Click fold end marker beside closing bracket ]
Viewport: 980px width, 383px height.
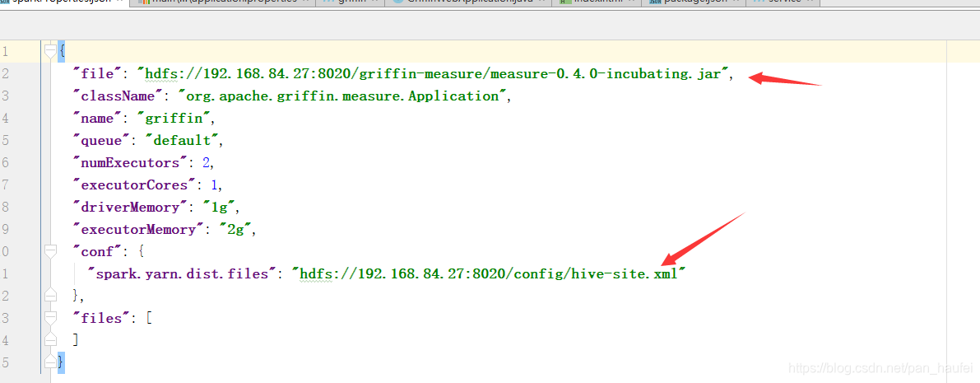[x=51, y=340]
